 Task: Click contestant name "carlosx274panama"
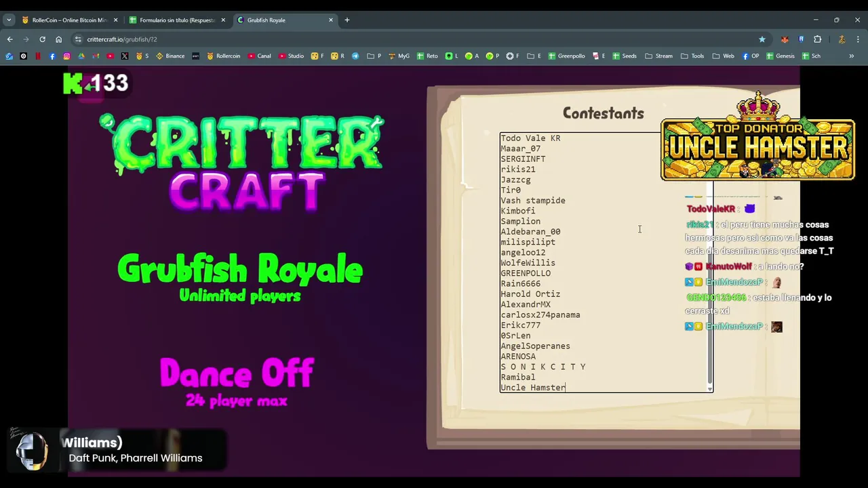[540, 314]
